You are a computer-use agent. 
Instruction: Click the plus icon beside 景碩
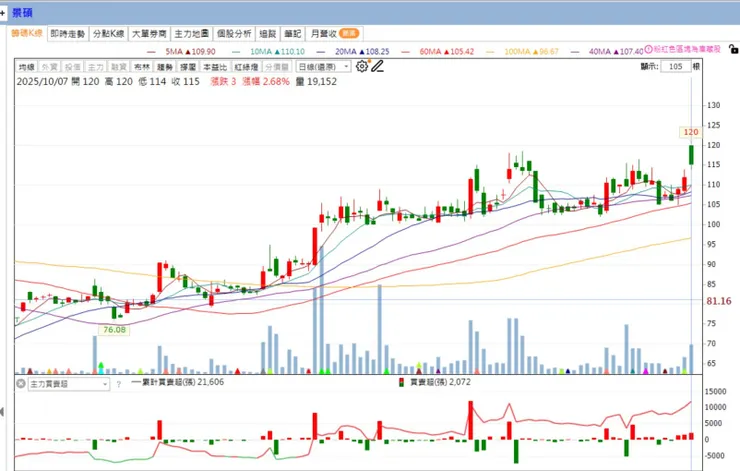(x=2, y=13)
